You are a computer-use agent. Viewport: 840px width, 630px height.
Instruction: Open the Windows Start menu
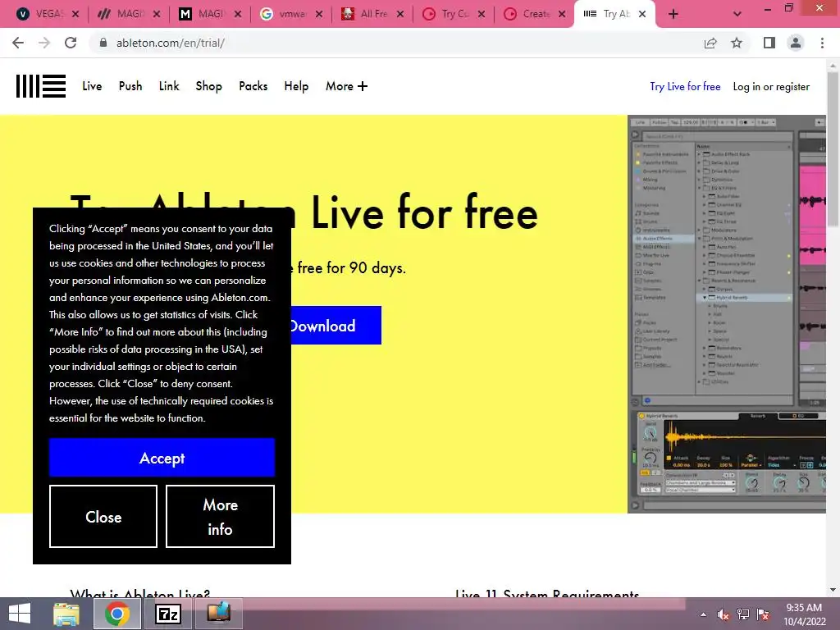click(x=20, y=614)
